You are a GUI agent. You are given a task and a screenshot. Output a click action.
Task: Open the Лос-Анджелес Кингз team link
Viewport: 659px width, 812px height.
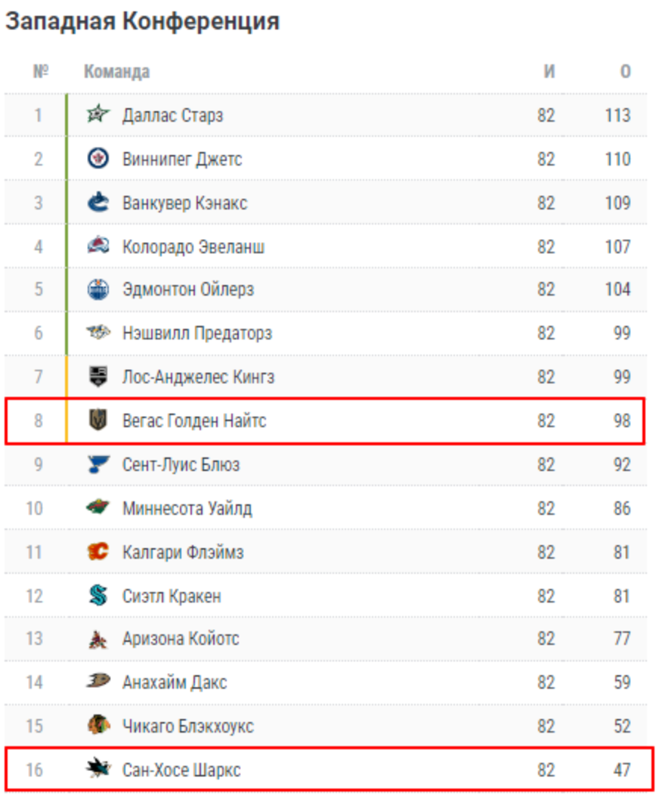coord(198,377)
